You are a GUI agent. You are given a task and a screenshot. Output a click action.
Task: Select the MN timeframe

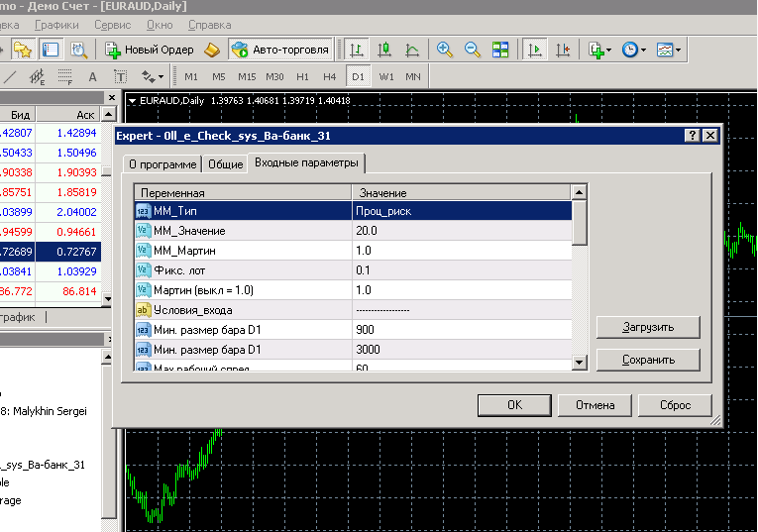click(x=413, y=76)
